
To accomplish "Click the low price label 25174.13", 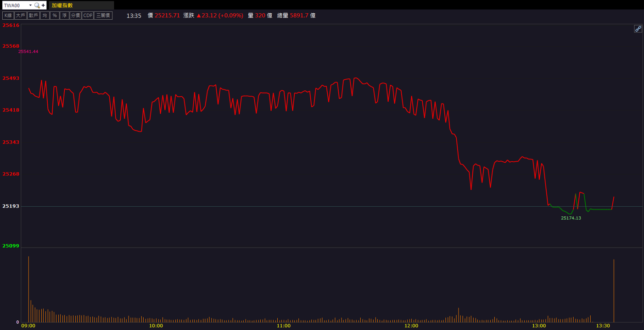I will [571, 218].
